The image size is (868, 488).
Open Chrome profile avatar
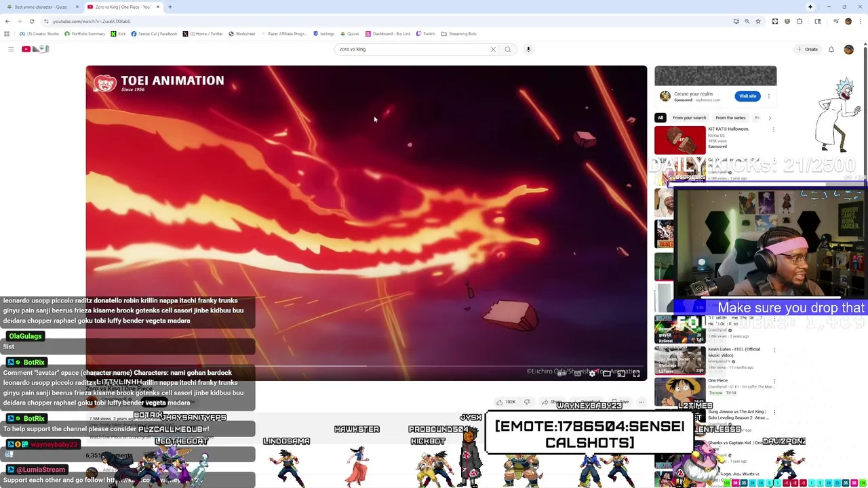(848, 21)
